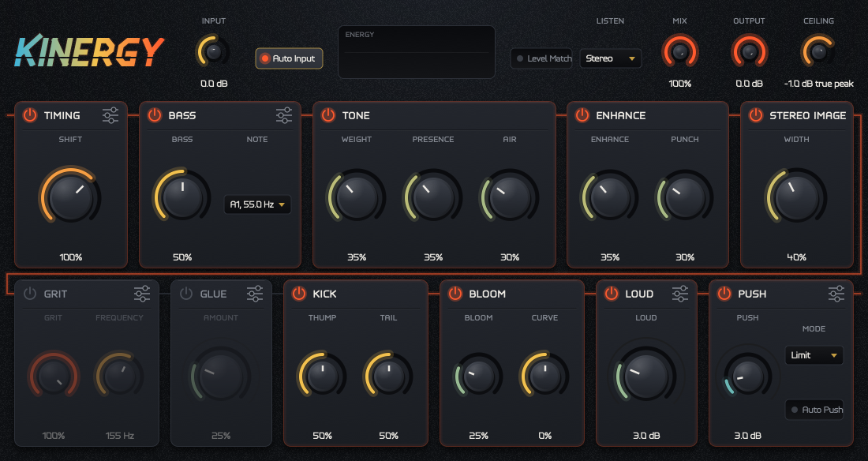The image size is (868, 461).
Task: Click the CEILING knob
Action: click(818, 52)
